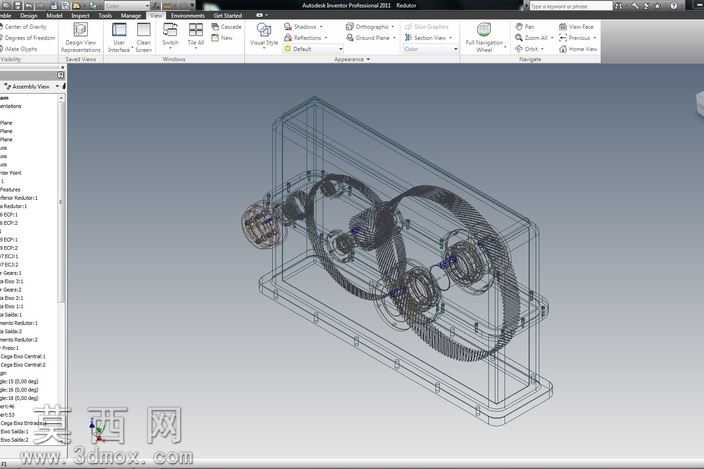The width and height of the screenshot is (704, 469).
Task: Switch to the Tools tab
Action: click(x=105, y=15)
